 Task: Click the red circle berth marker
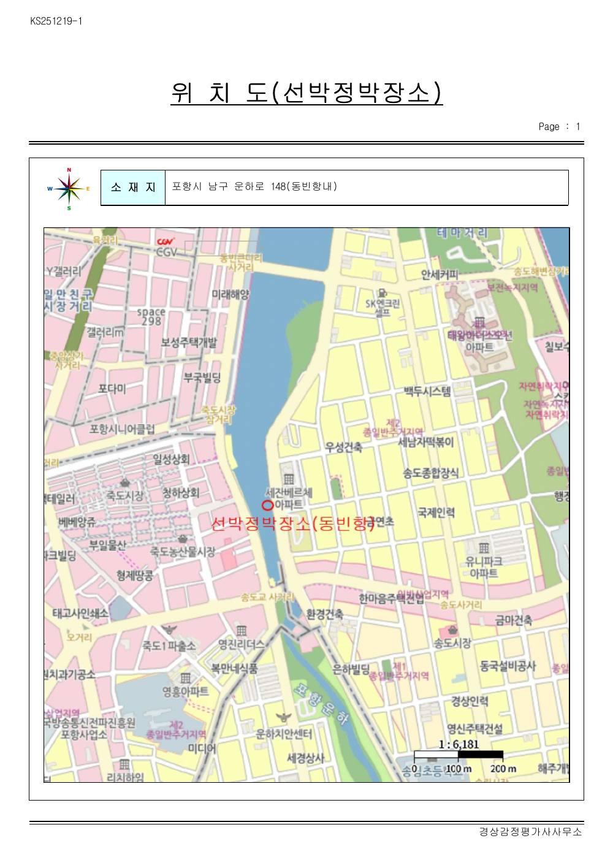click(267, 505)
